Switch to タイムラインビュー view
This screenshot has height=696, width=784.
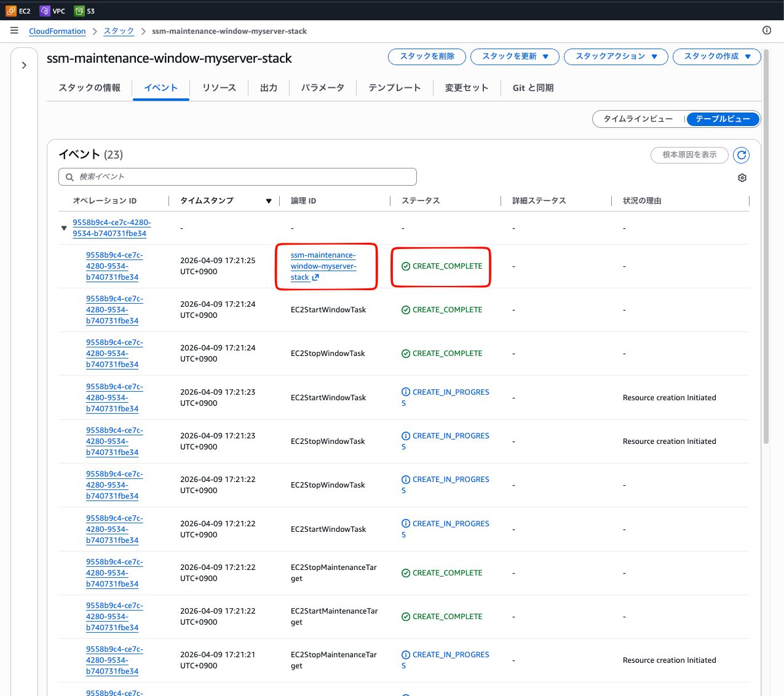point(638,119)
